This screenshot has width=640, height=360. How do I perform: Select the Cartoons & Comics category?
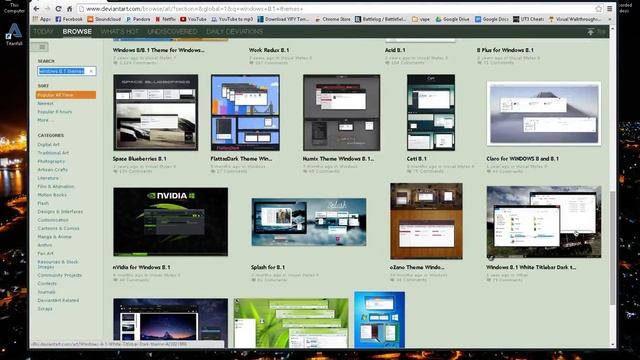(58, 228)
